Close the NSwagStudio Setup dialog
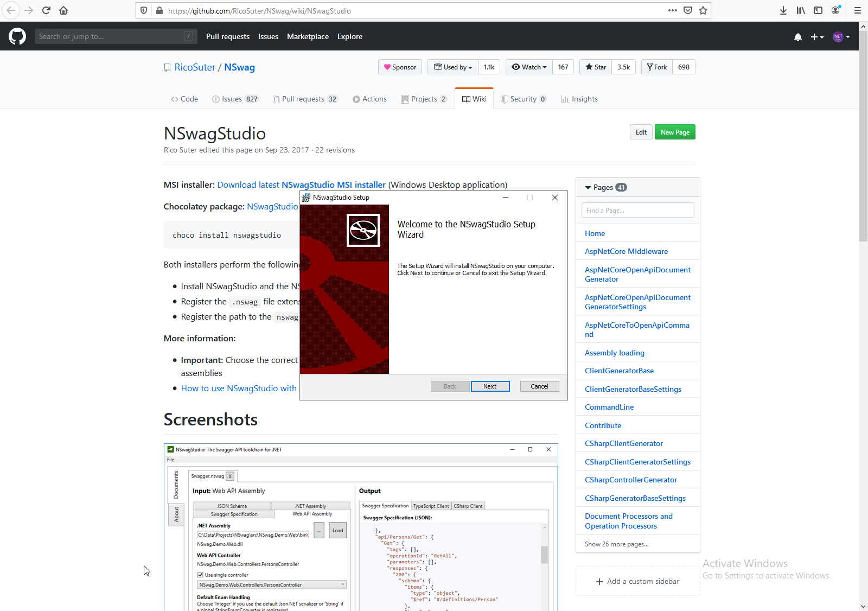The image size is (868, 611). tap(555, 198)
